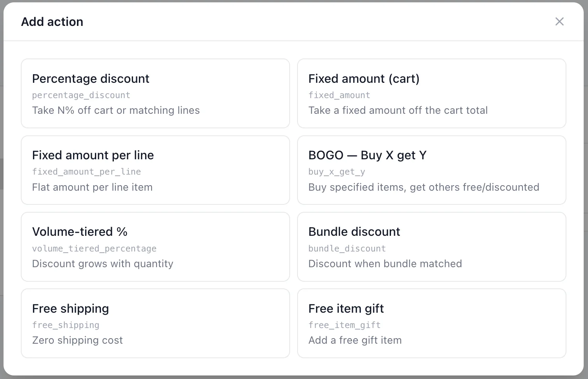588x379 pixels.
Task: Close the Add action dialog
Action: [x=559, y=22]
